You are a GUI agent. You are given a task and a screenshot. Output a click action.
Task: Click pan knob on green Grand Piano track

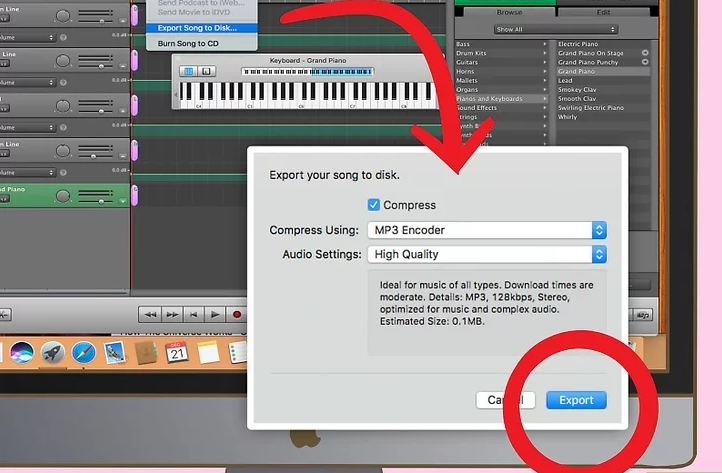click(63, 196)
